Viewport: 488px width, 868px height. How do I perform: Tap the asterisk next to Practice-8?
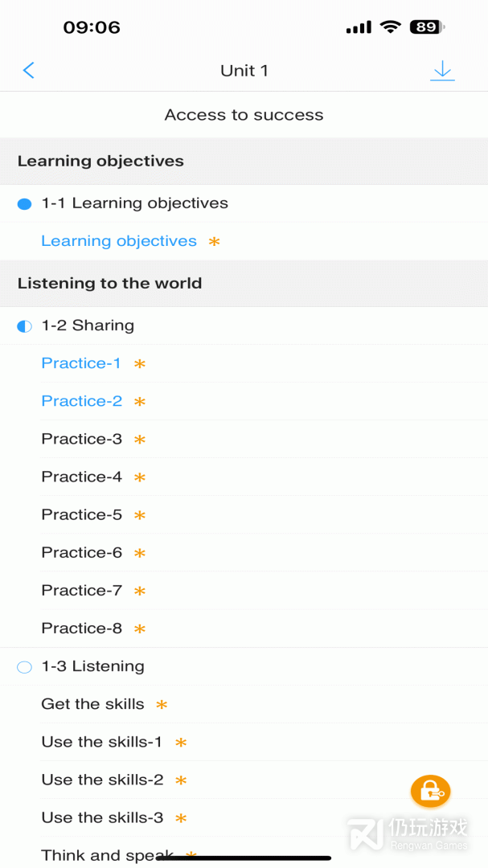click(140, 629)
